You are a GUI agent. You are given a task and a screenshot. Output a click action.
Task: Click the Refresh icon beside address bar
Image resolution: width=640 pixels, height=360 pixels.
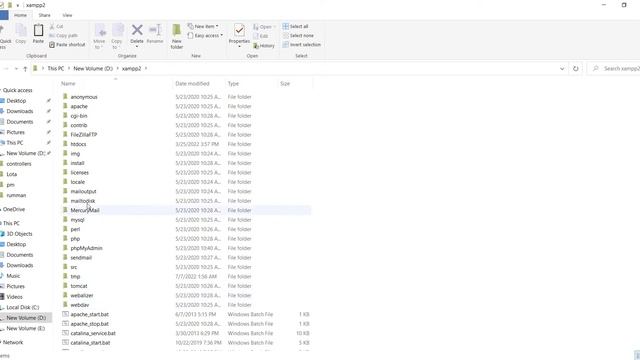(x=576, y=69)
